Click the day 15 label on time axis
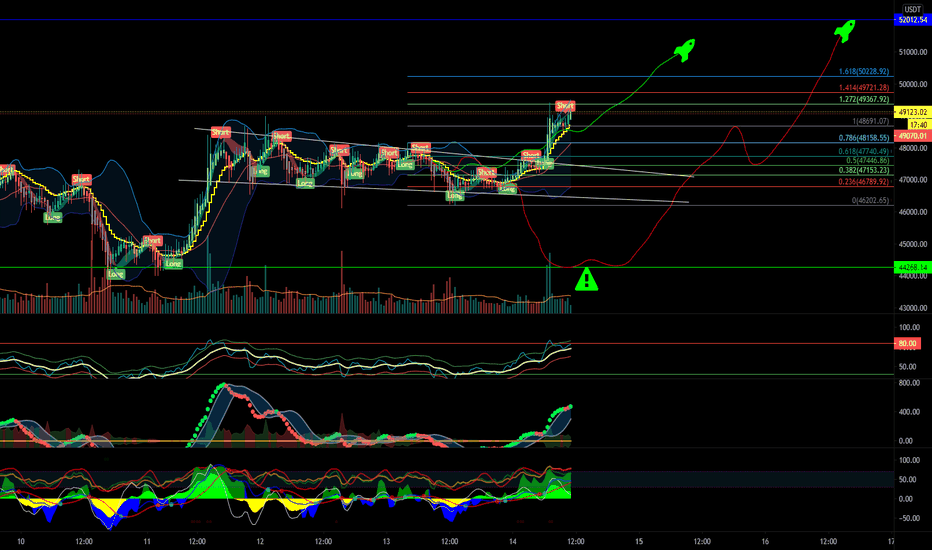This screenshot has width=932, height=550. pyautogui.click(x=639, y=541)
